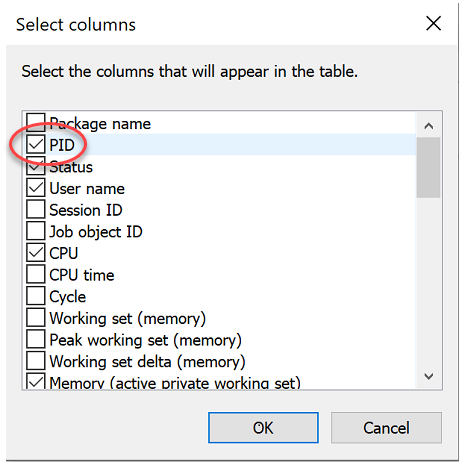This screenshot has height=468, width=462.
Task: Enable Working set (memory) checkbox
Action: (x=36, y=318)
